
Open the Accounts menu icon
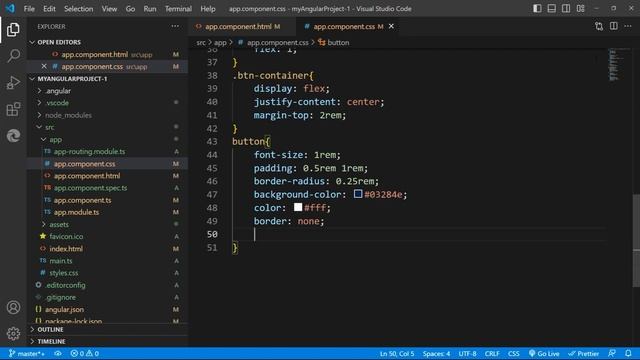pos(13,307)
